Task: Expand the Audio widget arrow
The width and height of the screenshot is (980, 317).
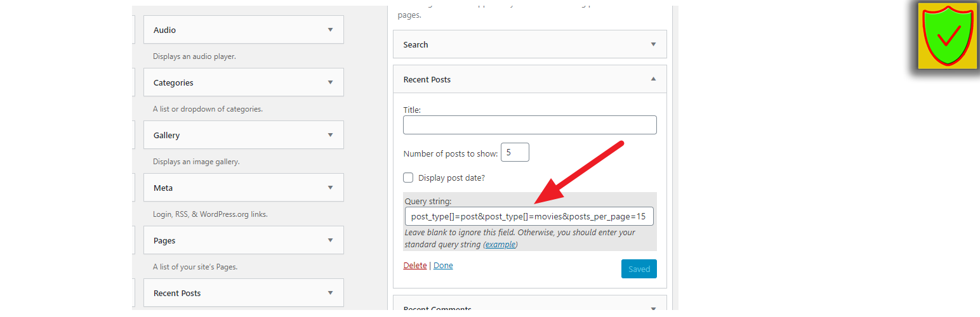Action: point(330,30)
